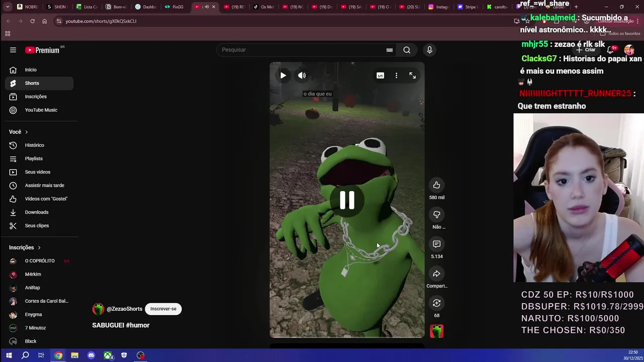Mute the short with the volume icon
The image size is (644, 362).
coord(302,75)
